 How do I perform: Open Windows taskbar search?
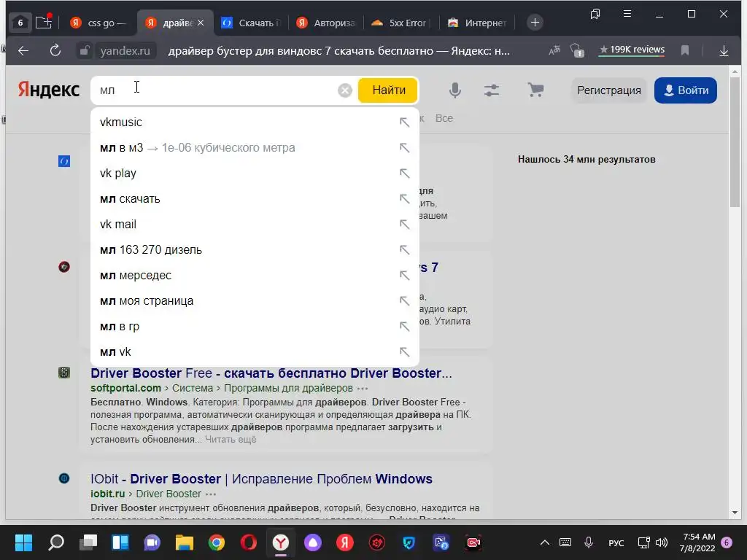56,542
